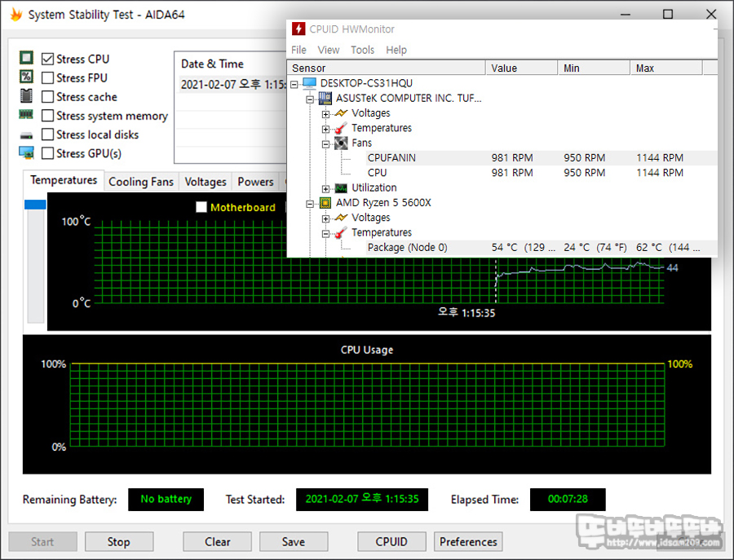
Task: Collapse the ASUSTeK COMPUTER INC. node
Action: tap(309, 99)
